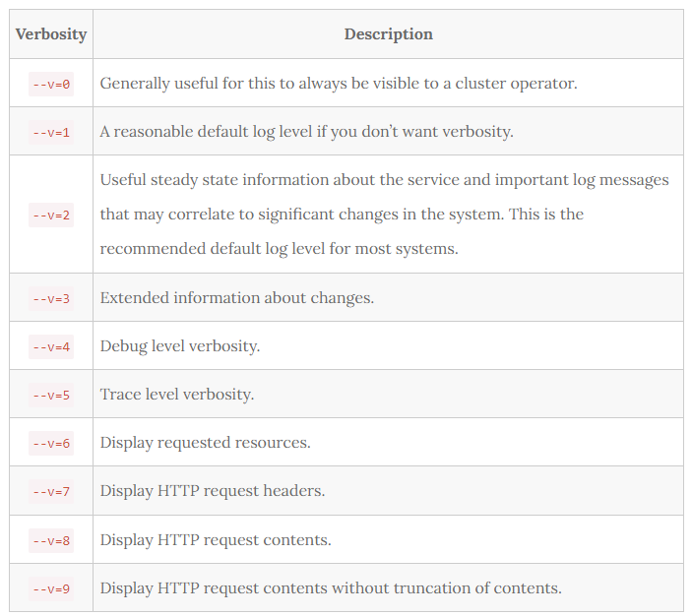Click the Verbosity column header
Image resolution: width=692 pixels, height=616 pixels.
click(x=51, y=34)
